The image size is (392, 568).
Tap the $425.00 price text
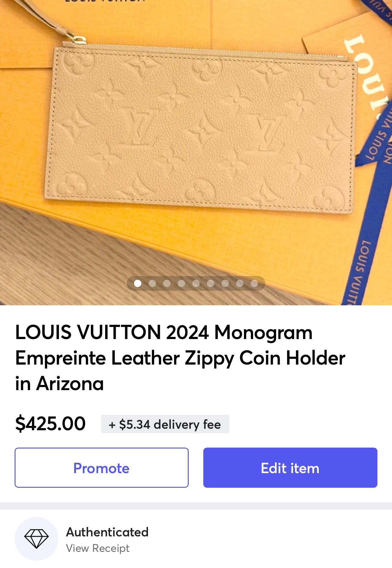50,424
